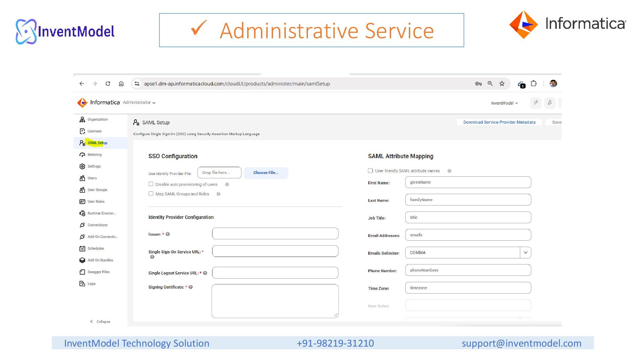Click the Informatica logo in the app header

coord(98,103)
